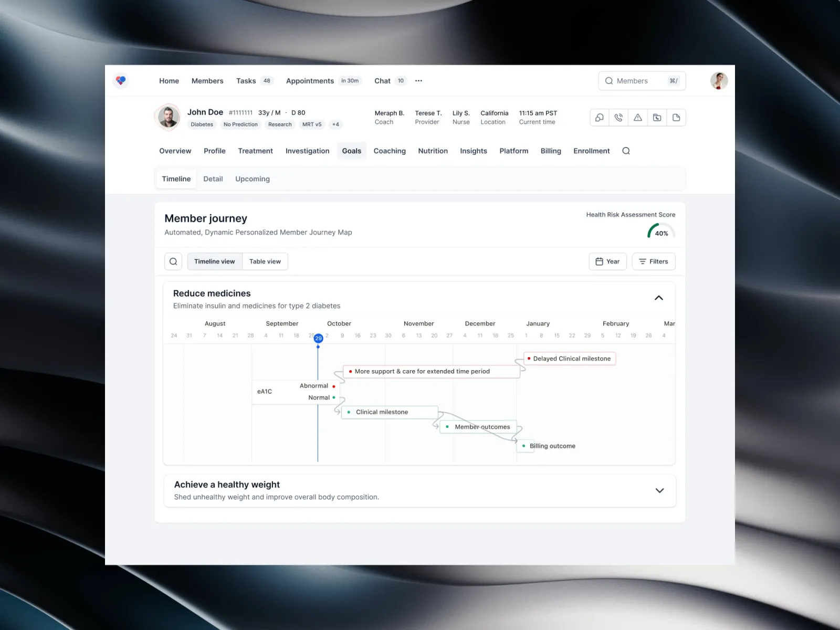840x630 pixels.
Task: Expand the Achieve a healthy weight section
Action: tap(660, 490)
